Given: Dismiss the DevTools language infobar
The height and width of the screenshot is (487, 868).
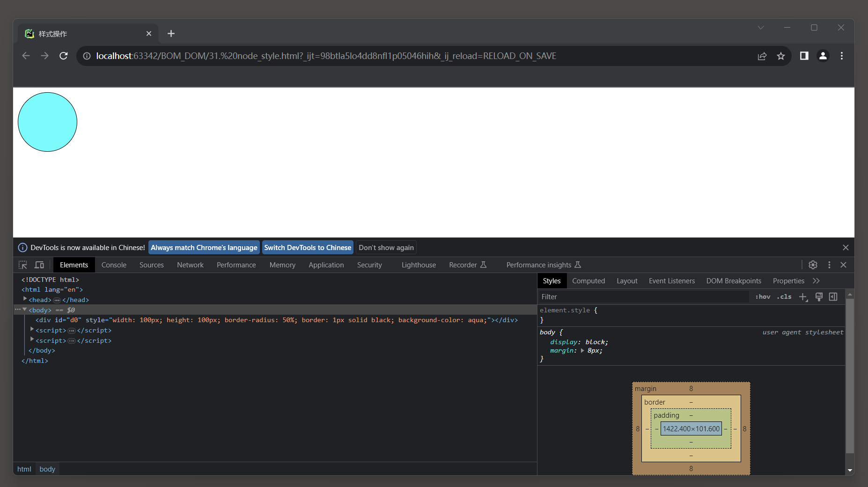Looking at the screenshot, I should pyautogui.click(x=846, y=248).
